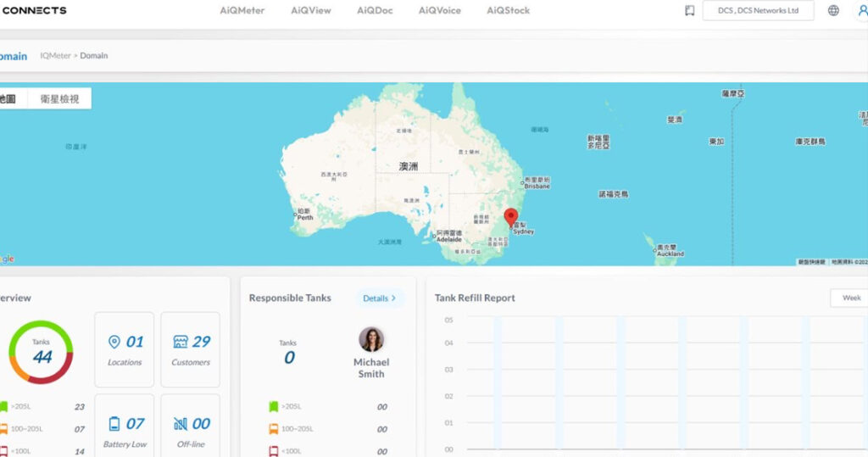Click the Customers storefront icon
The height and width of the screenshot is (457, 868).
pos(181,342)
